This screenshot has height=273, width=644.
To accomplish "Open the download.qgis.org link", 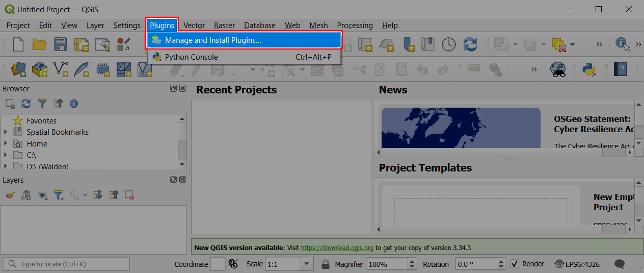I will tap(337, 248).
